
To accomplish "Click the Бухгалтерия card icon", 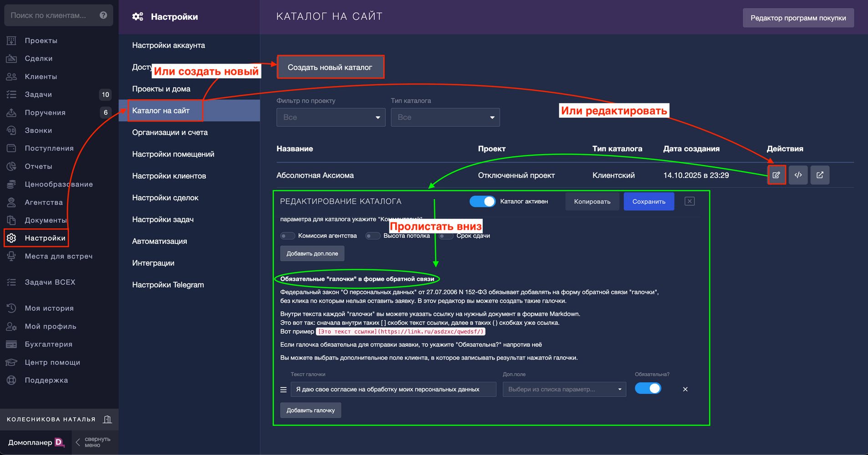I will pyautogui.click(x=11, y=344).
